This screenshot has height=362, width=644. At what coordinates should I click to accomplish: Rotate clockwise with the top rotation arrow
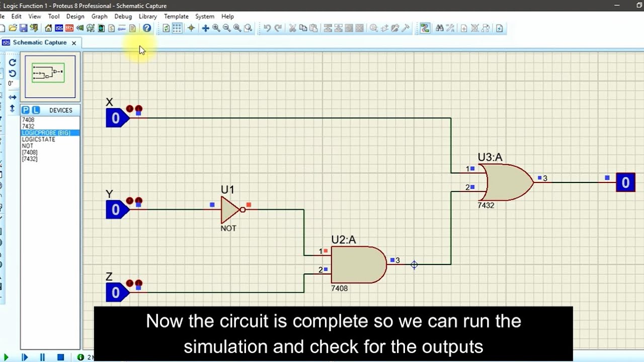click(x=13, y=62)
